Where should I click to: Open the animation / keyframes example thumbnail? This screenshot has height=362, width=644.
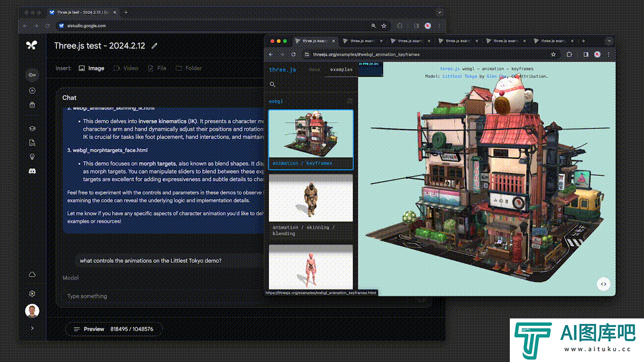pyautogui.click(x=311, y=139)
